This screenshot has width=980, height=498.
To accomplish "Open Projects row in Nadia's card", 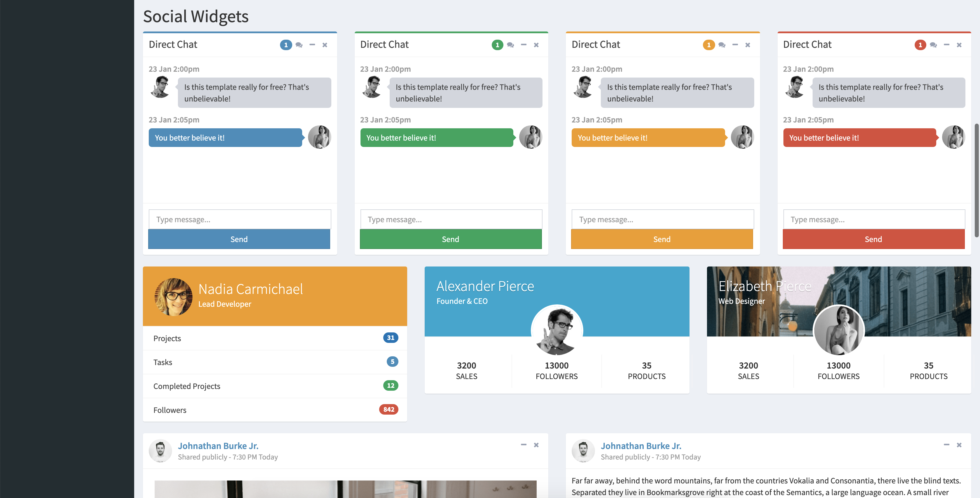I will [275, 338].
